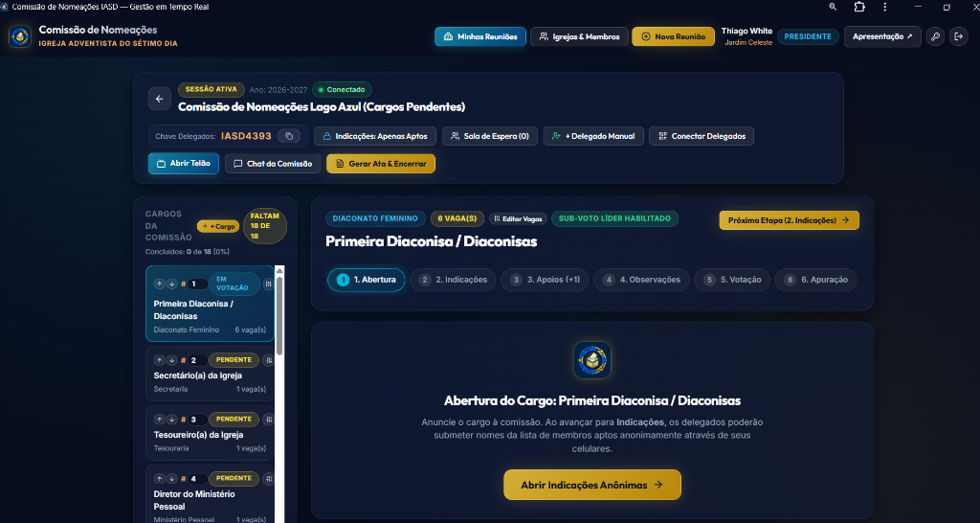Screen dimensions: 980x523
Task: Open settings sliders on Primeira Diaconisa card
Action: 269,284
